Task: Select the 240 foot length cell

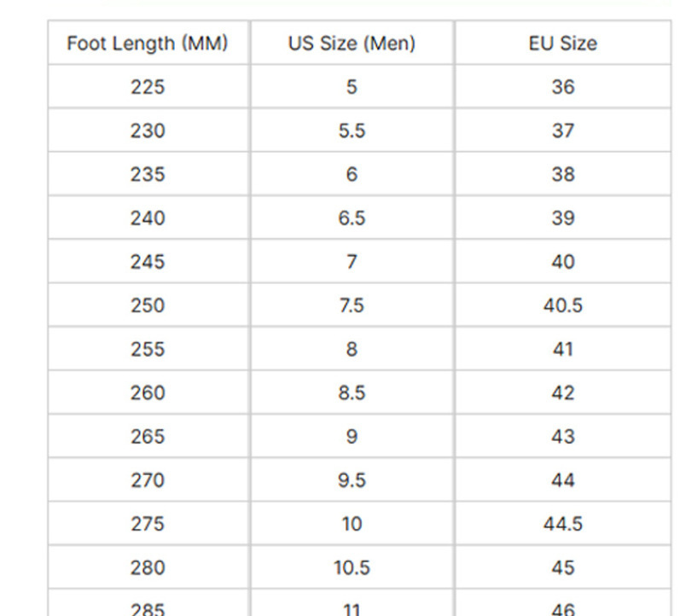Action: coord(148,218)
